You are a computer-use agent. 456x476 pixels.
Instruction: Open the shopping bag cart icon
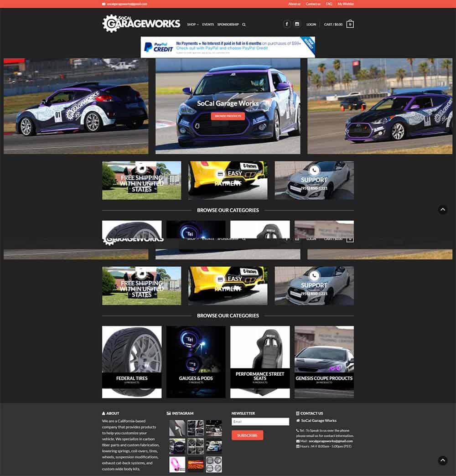[x=350, y=24]
